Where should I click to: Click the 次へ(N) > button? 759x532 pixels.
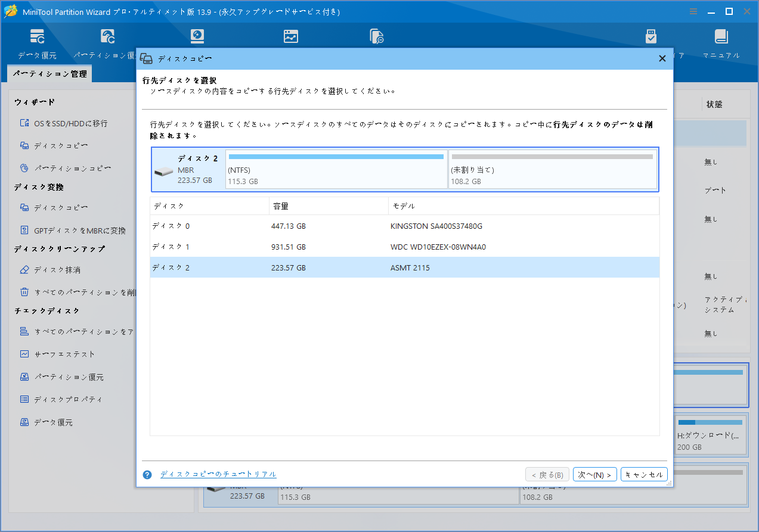tap(594, 475)
